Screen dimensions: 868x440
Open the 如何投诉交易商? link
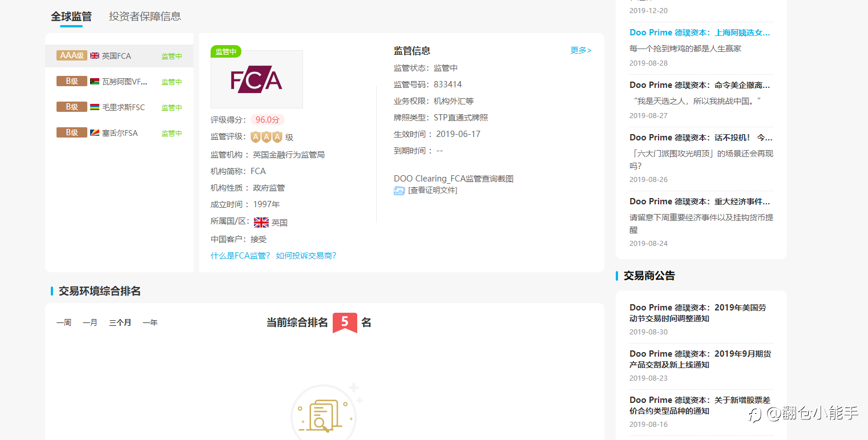tap(306, 256)
